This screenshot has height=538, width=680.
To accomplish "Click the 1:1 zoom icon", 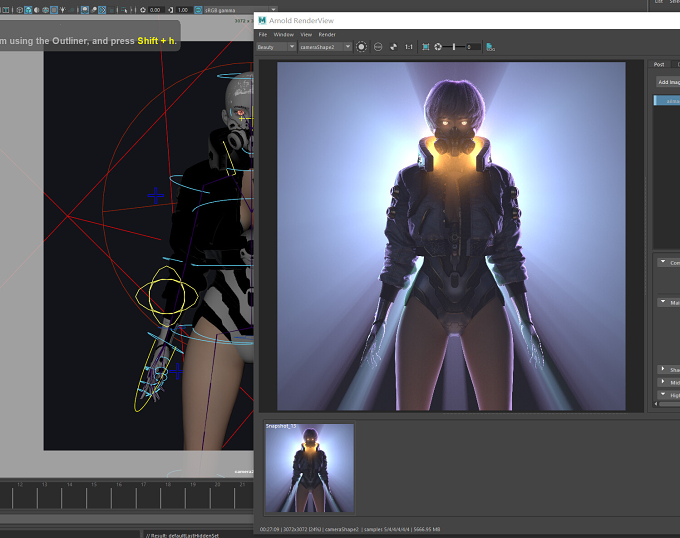I will (x=409, y=47).
